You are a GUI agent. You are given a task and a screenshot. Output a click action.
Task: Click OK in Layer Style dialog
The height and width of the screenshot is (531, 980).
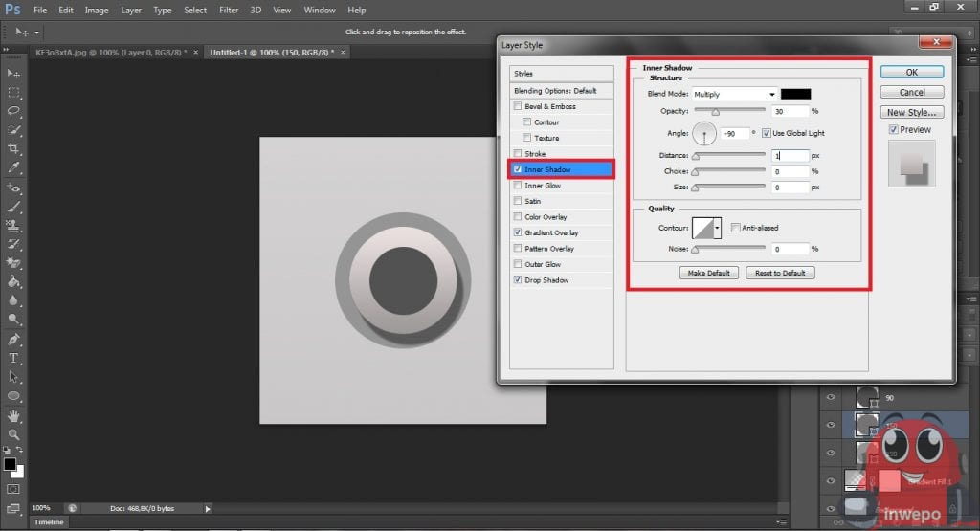911,72
